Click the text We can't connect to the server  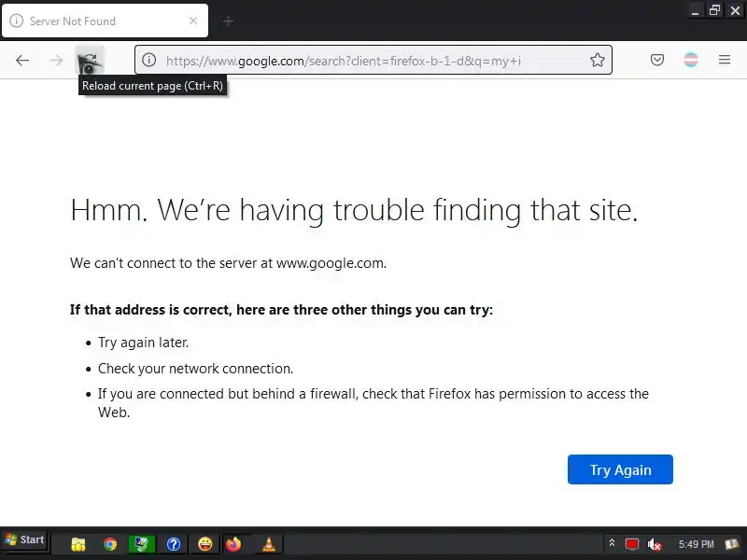228,263
